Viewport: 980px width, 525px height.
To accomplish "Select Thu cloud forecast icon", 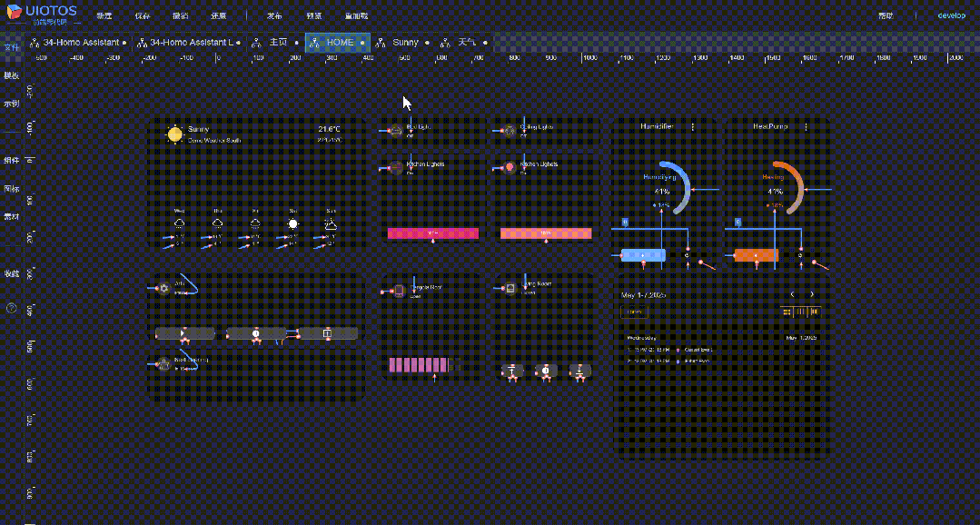I will (x=217, y=223).
